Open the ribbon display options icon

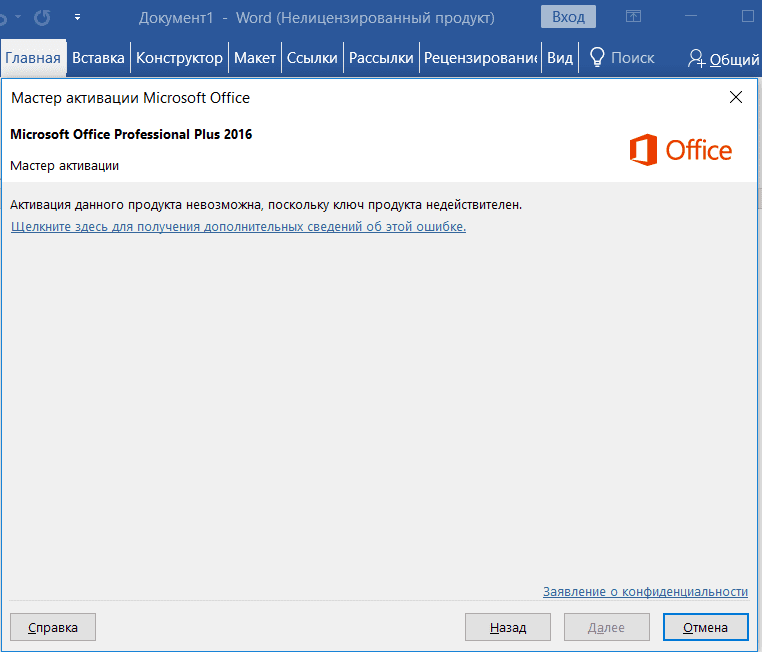click(633, 17)
